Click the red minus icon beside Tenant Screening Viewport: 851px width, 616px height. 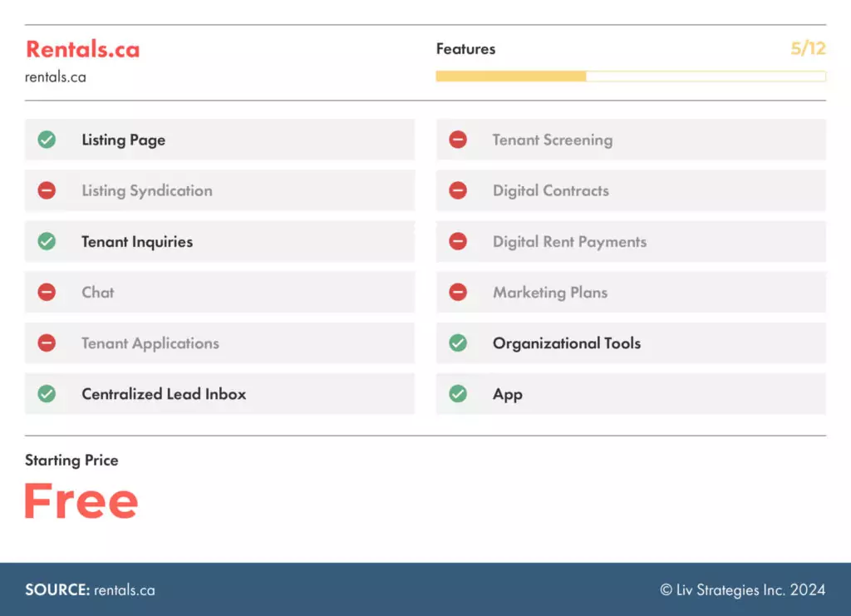pos(458,140)
